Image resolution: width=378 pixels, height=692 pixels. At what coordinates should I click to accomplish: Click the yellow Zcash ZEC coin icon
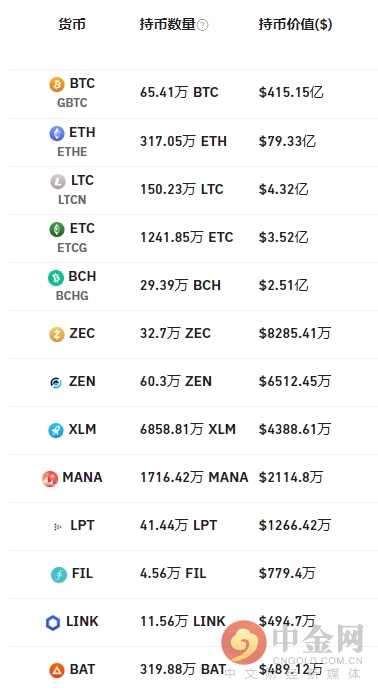coord(56,335)
